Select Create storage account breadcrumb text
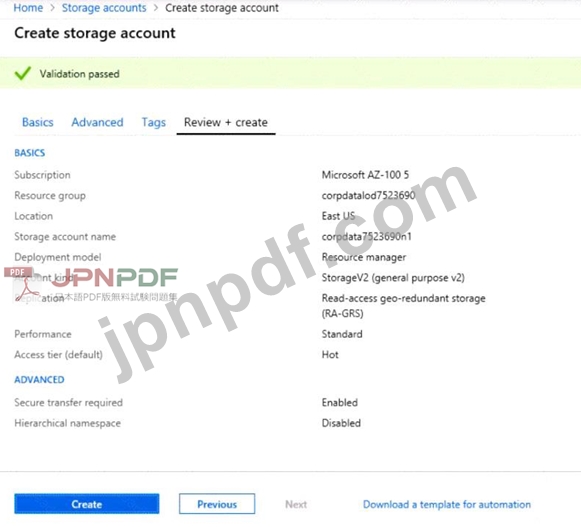The height and width of the screenshot is (527, 581). [222, 8]
